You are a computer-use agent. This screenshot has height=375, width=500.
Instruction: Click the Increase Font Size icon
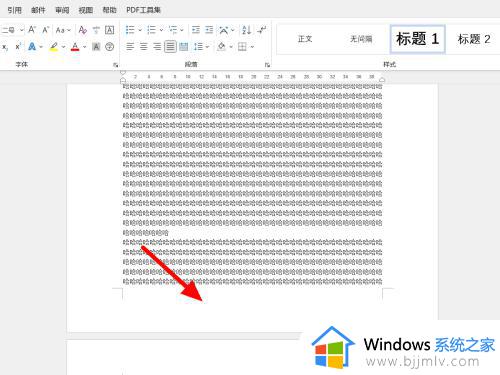tap(32, 30)
